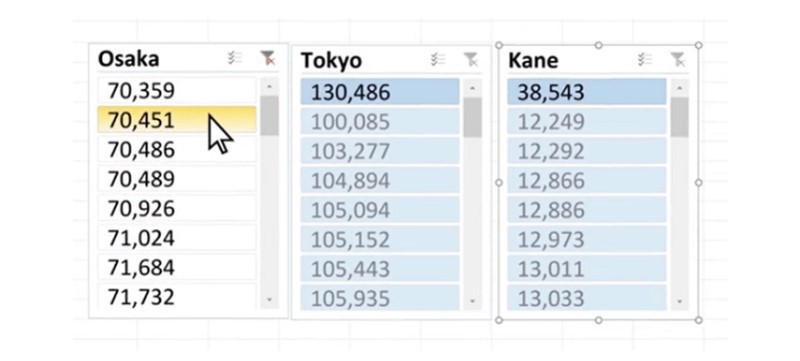The image size is (800, 361).
Task: Clear filter on Kane slicer
Action: (678, 60)
